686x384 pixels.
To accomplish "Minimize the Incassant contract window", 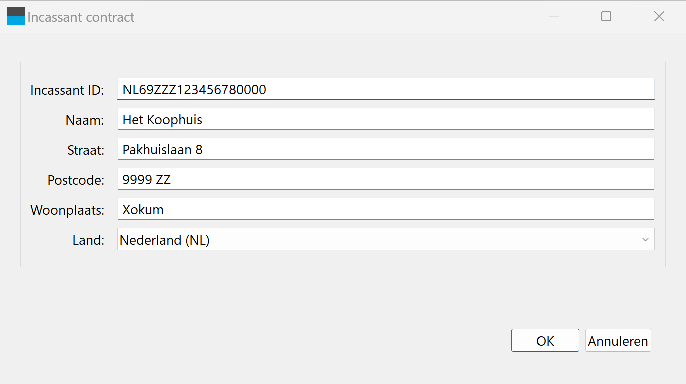I will (x=554, y=17).
